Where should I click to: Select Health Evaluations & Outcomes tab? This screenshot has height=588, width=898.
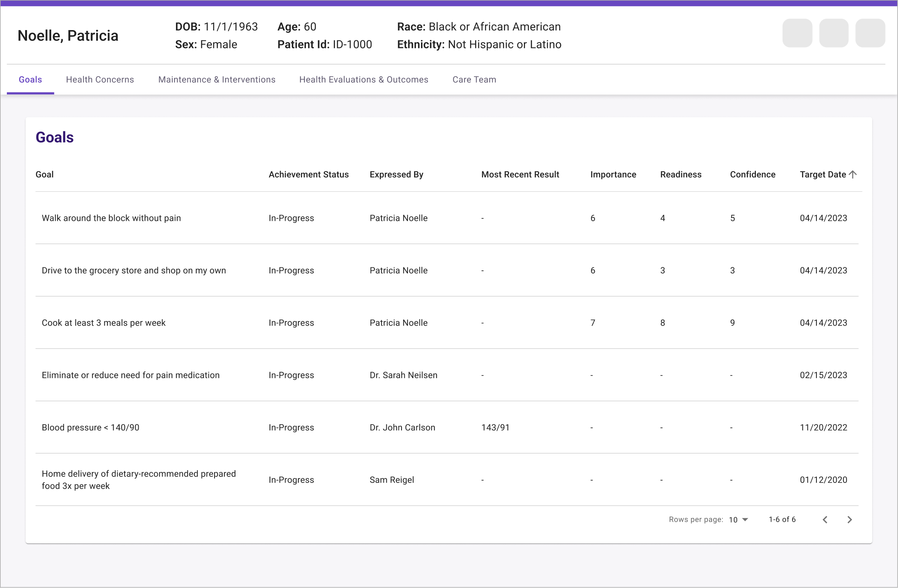pos(363,80)
